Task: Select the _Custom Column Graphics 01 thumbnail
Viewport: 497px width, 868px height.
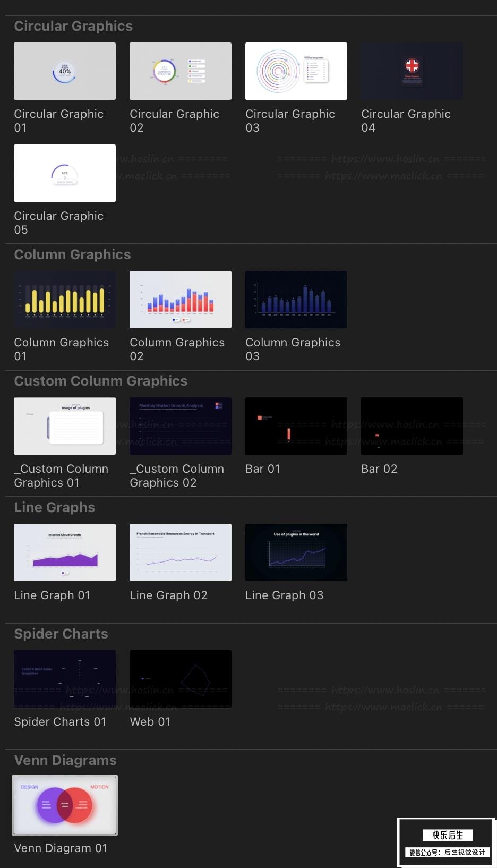Action: (x=65, y=426)
